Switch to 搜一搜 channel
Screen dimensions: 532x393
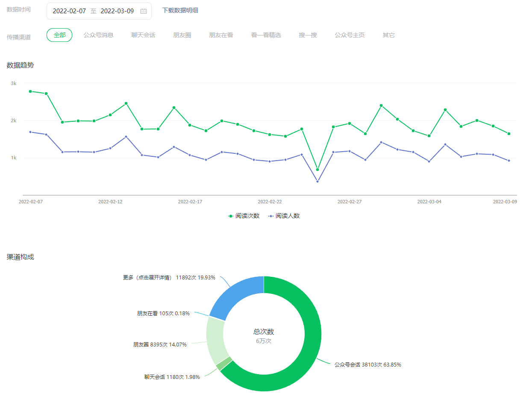(308, 35)
